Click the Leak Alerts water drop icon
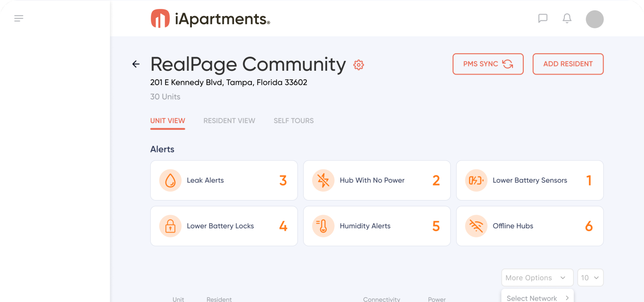Image resolution: width=644 pixels, height=302 pixels. click(x=170, y=180)
